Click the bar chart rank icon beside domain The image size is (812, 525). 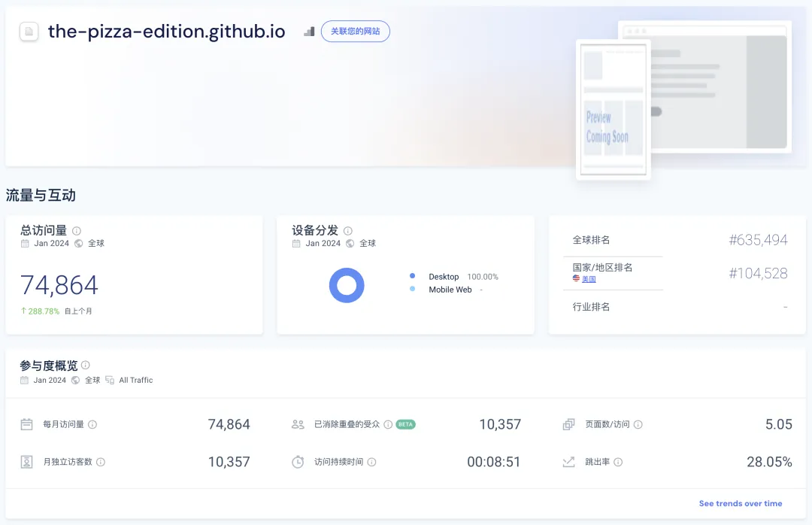click(x=309, y=32)
